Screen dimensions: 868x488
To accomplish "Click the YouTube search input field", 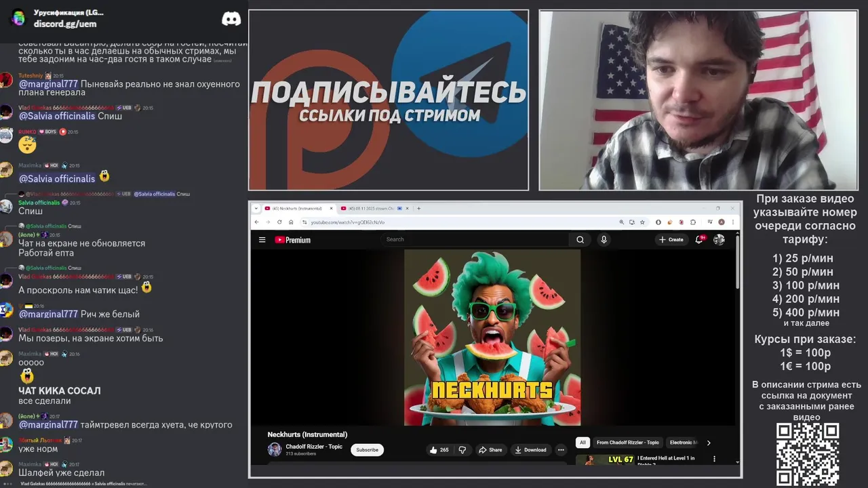I will [476, 239].
